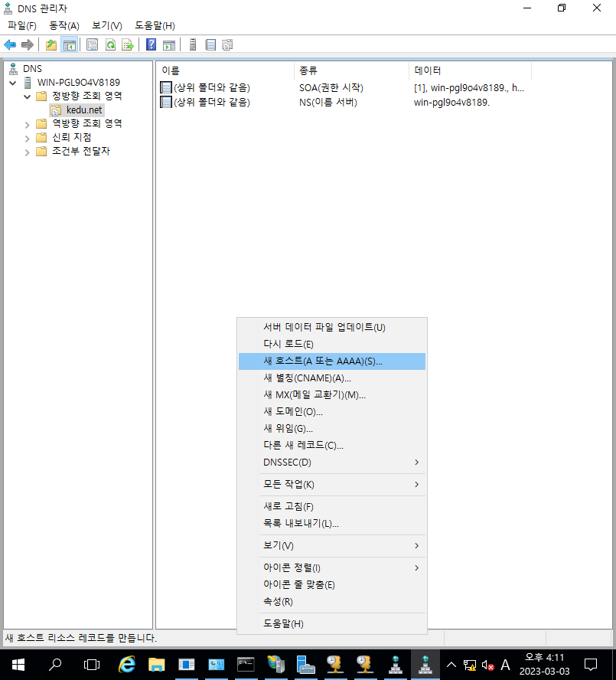Viewport: 616px width, 680px height.
Task: Choose 새 MX(메일 교환기)(M)...
Action: tap(331, 395)
